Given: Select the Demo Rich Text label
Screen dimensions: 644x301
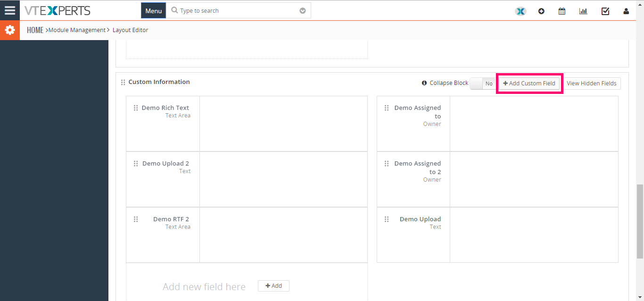Looking at the screenshot, I should [x=165, y=108].
